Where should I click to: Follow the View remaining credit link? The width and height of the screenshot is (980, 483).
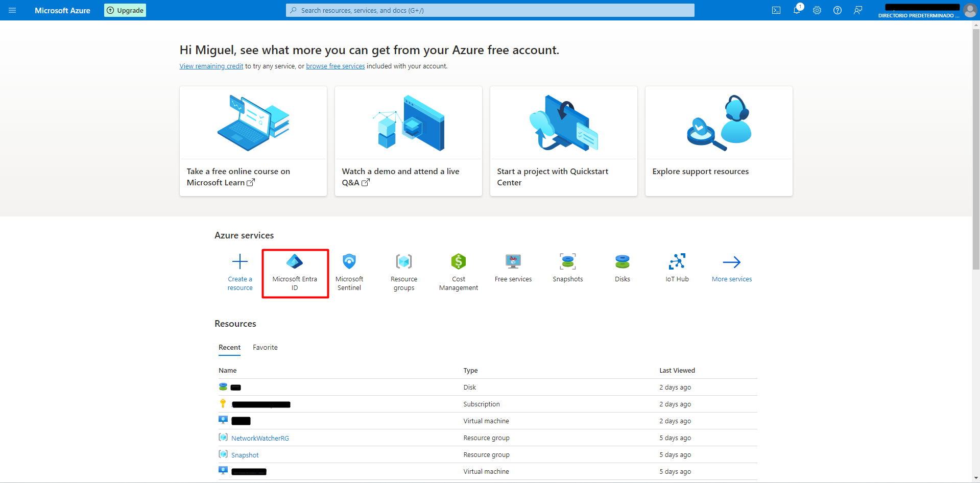(x=211, y=66)
